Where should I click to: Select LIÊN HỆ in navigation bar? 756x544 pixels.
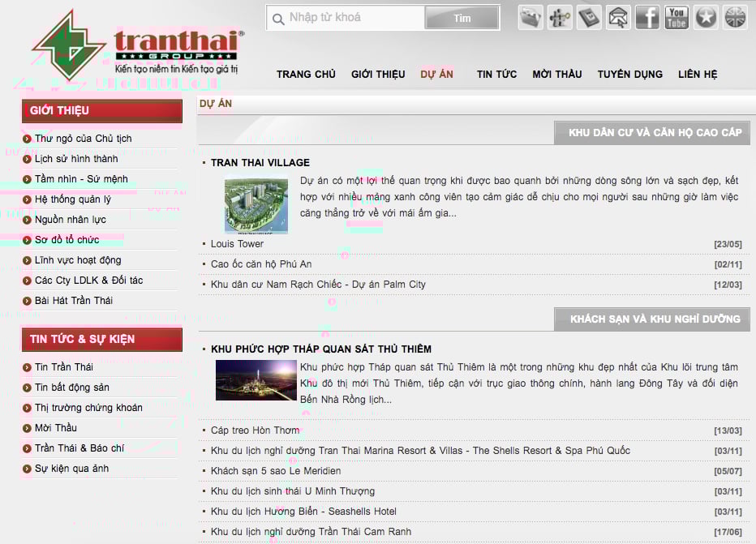(x=698, y=75)
